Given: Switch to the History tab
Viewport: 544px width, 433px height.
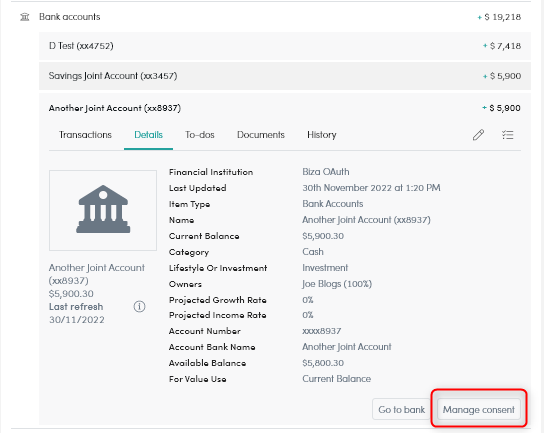Looking at the screenshot, I should click(322, 135).
